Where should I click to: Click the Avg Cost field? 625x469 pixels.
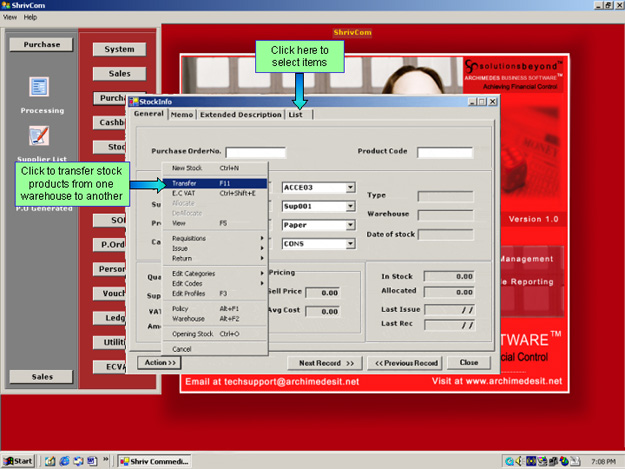(x=322, y=311)
